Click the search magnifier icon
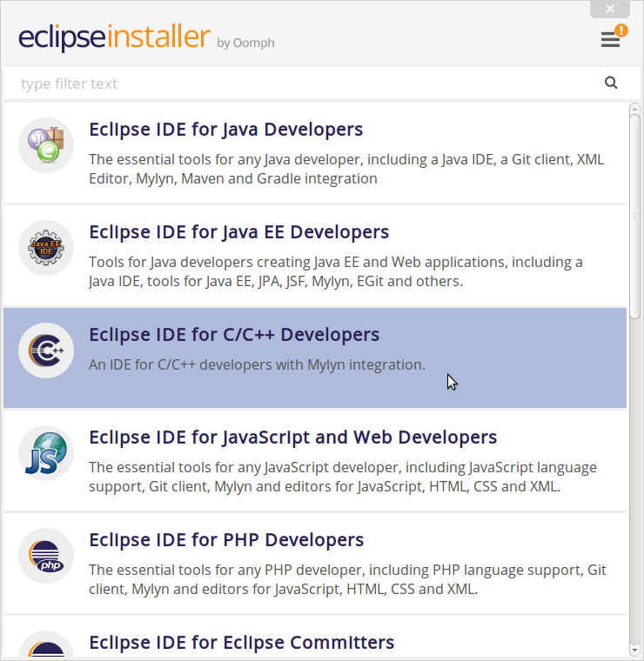The image size is (644, 661). click(611, 83)
